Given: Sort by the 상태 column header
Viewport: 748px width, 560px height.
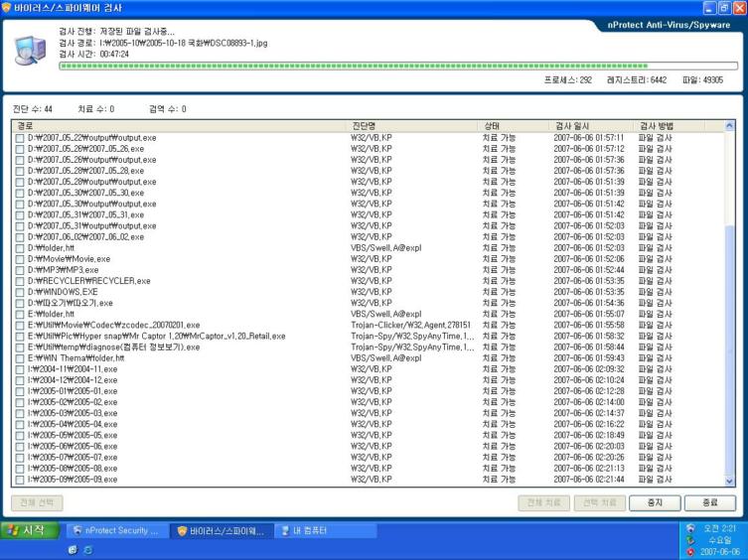Looking at the screenshot, I should pos(514,126).
